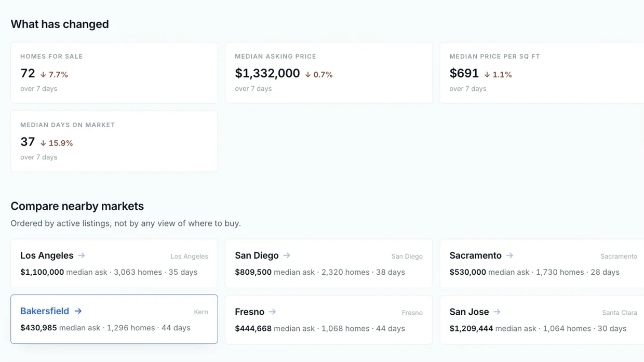This screenshot has height=362, width=644.
Task: Select the Homes For Sale label
Action: point(51,56)
